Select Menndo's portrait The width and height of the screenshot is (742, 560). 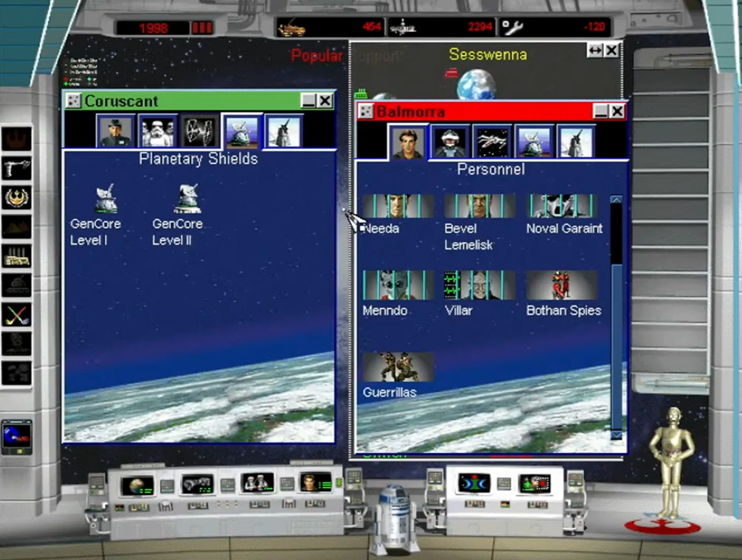398,285
